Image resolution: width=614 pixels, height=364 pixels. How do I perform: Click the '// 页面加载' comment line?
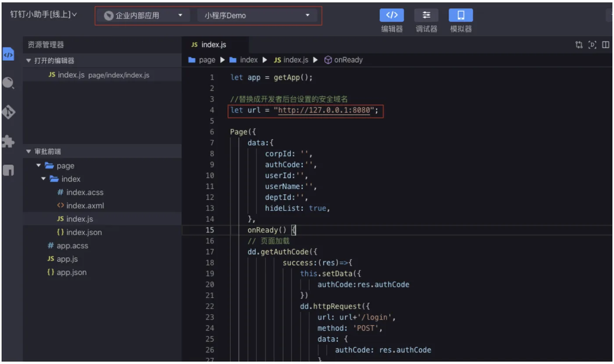[x=268, y=241]
